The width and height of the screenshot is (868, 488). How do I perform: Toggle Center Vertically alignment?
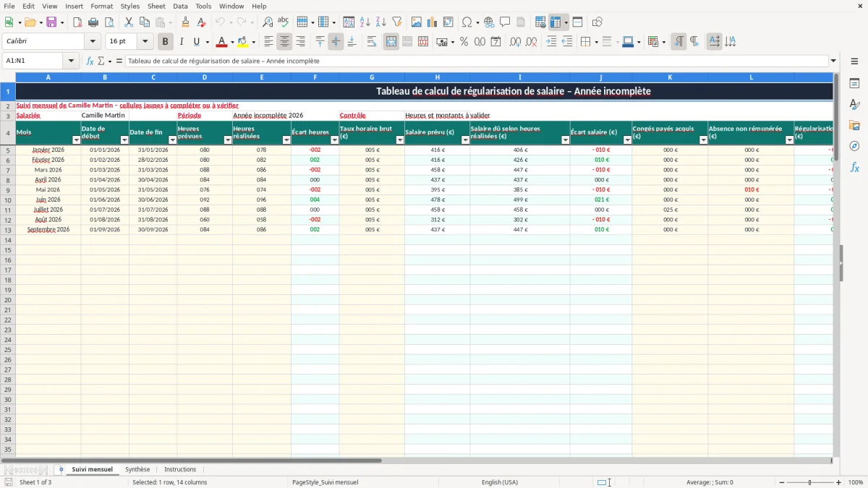[x=336, y=42]
